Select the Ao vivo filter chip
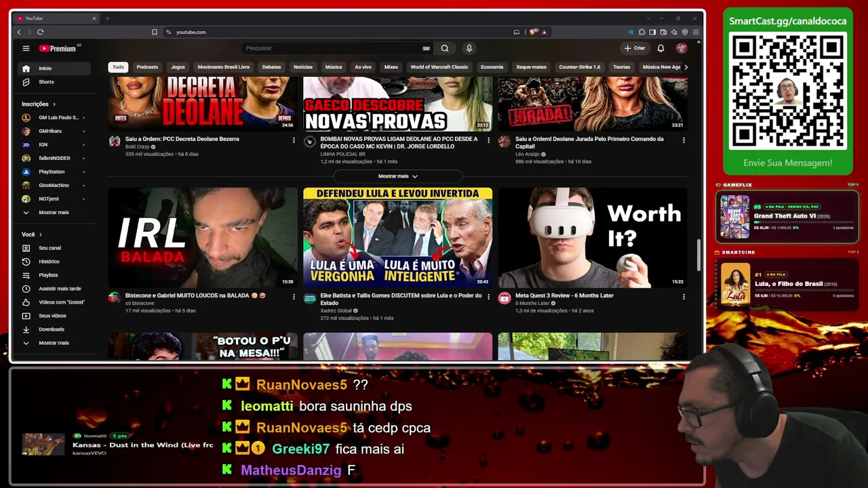This screenshot has width=868, height=488. tap(363, 67)
